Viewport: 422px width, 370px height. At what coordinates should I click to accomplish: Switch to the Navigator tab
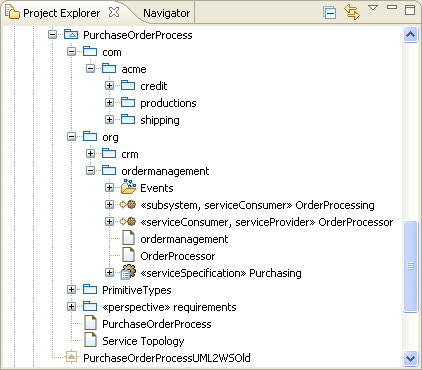point(166,13)
